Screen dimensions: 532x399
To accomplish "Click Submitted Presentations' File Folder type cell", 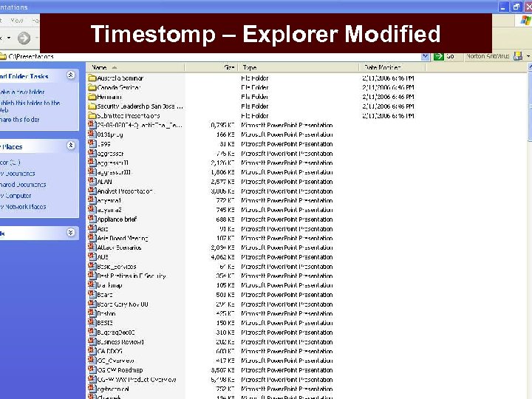I will coord(255,116).
